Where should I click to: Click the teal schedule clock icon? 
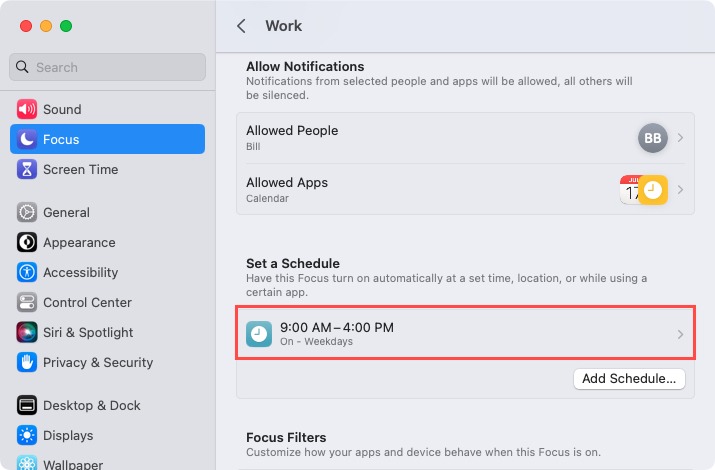coord(259,334)
